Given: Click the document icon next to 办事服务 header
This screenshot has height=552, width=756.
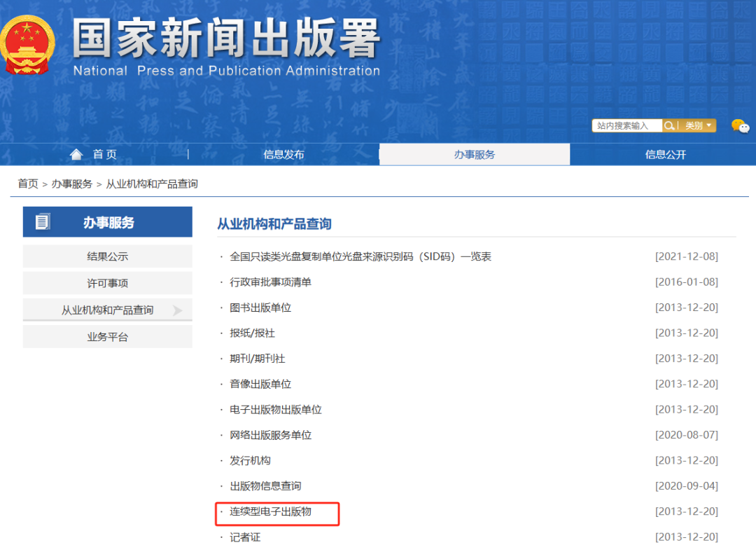Looking at the screenshot, I should 43,221.
